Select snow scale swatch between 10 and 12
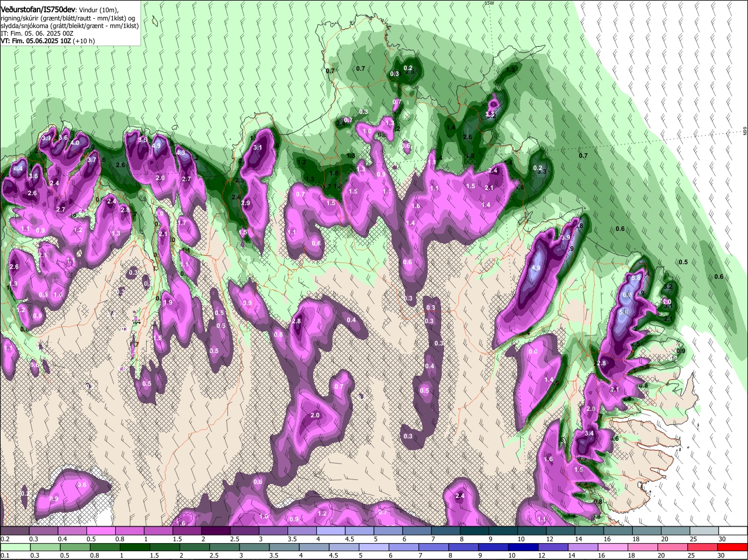The height and width of the screenshot is (560, 748). click(x=533, y=530)
